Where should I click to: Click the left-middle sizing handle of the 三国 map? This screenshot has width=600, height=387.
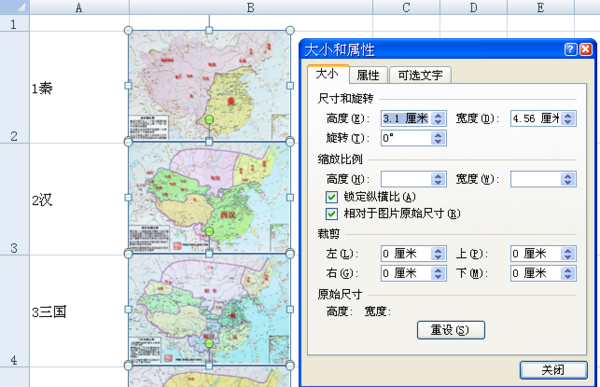[129, 309]
